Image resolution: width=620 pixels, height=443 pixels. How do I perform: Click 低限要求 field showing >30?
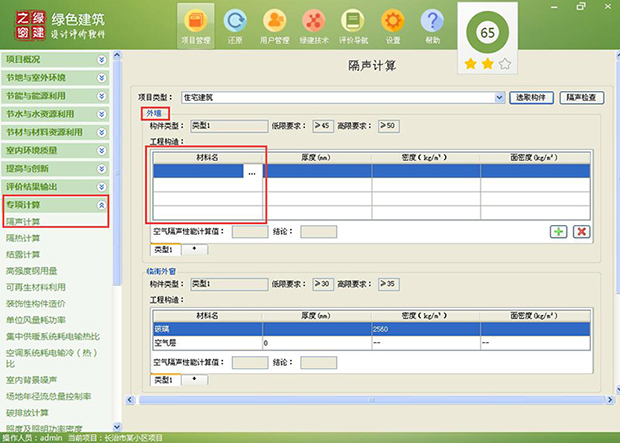tap(323, 284)
